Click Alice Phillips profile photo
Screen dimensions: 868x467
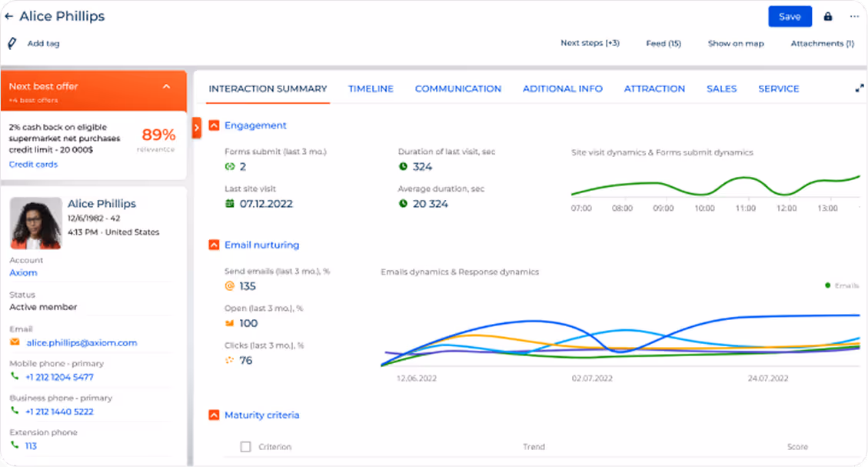pos(35,223)
